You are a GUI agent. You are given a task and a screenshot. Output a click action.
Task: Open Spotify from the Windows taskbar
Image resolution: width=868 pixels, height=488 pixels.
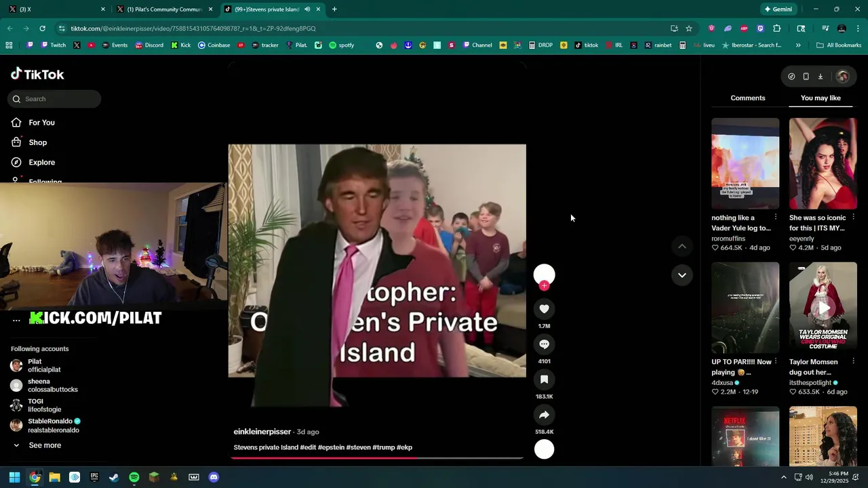pyautogui.click(x=134, y=477)
